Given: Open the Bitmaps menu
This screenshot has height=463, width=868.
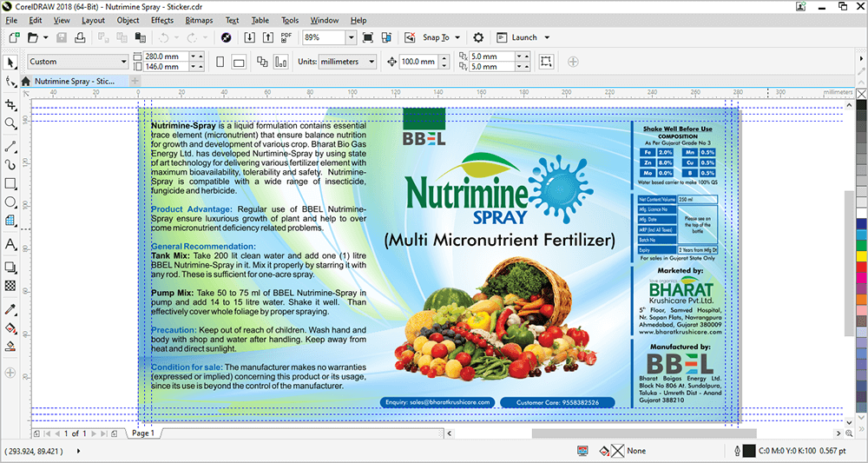Looking at the screenshot, I should pos(200,21).
